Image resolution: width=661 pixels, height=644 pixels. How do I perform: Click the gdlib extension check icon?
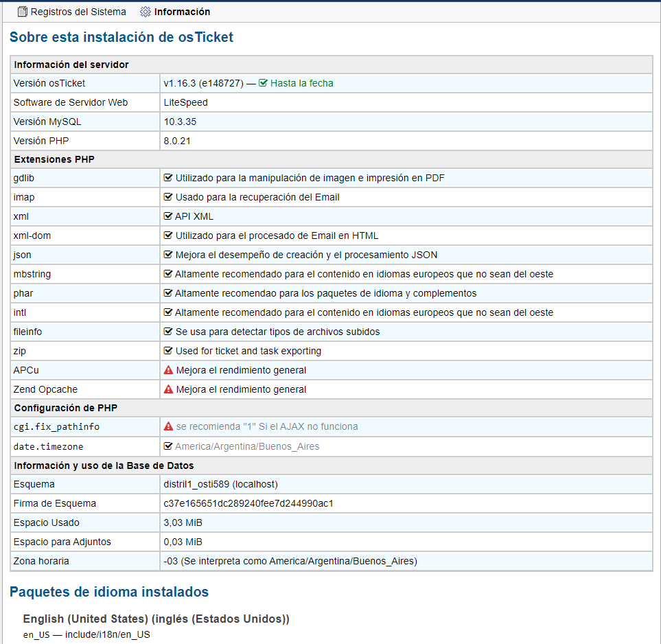168,178
